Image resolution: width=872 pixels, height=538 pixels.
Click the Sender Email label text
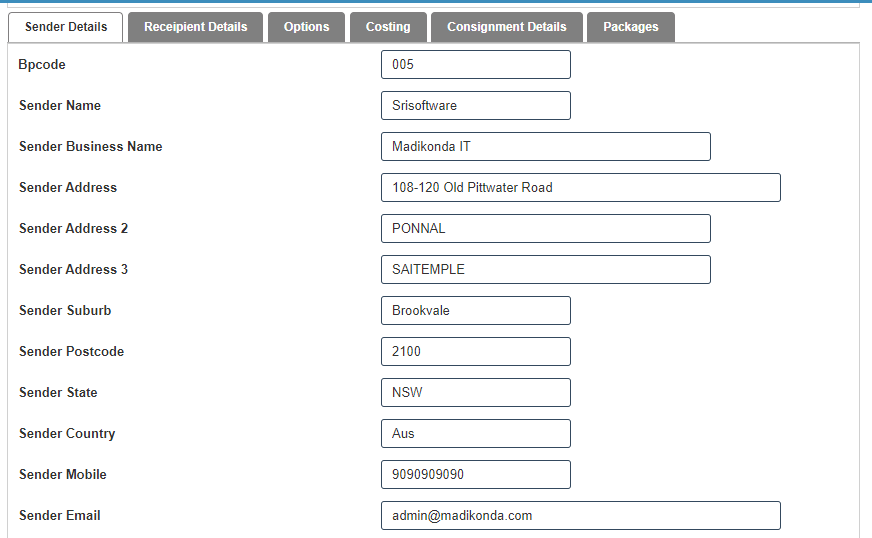pyautogui.click(x=60, y=516)
